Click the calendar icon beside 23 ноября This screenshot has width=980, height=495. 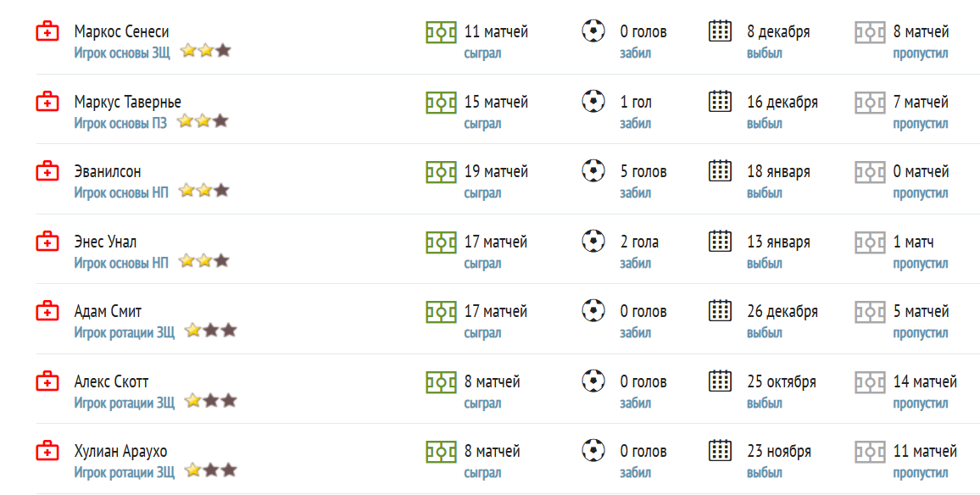[720, 450]
